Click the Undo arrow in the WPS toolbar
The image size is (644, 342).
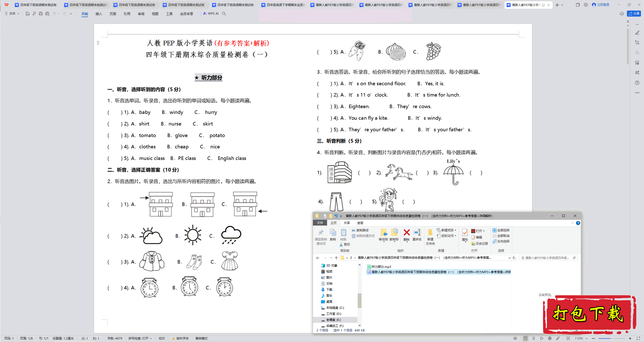(54, 14)
